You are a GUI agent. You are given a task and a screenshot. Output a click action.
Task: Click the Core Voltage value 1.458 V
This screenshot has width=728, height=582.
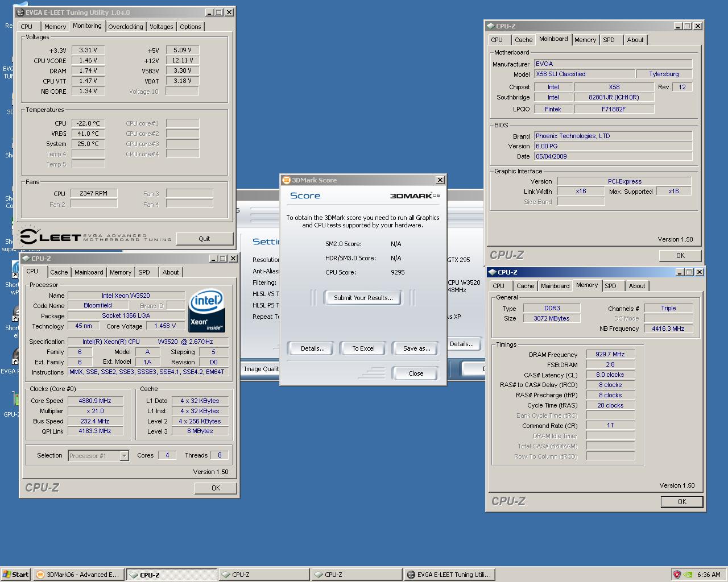coord(165,326)
